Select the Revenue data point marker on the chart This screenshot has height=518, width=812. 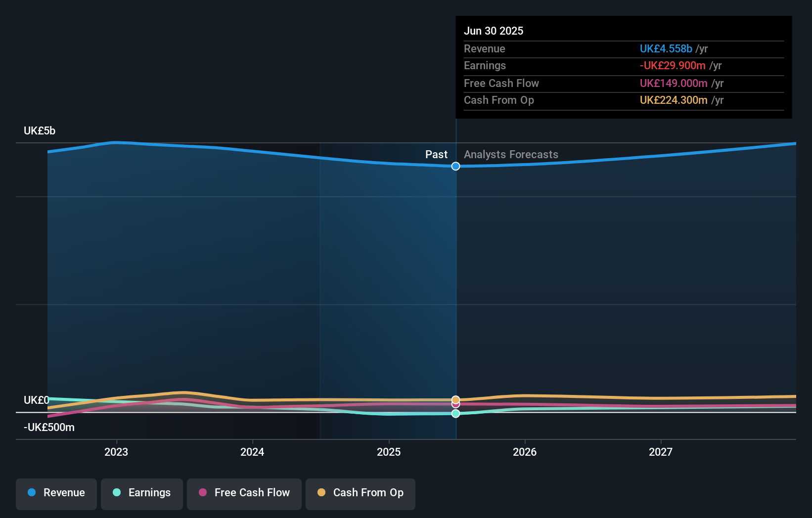click(455, 166)
